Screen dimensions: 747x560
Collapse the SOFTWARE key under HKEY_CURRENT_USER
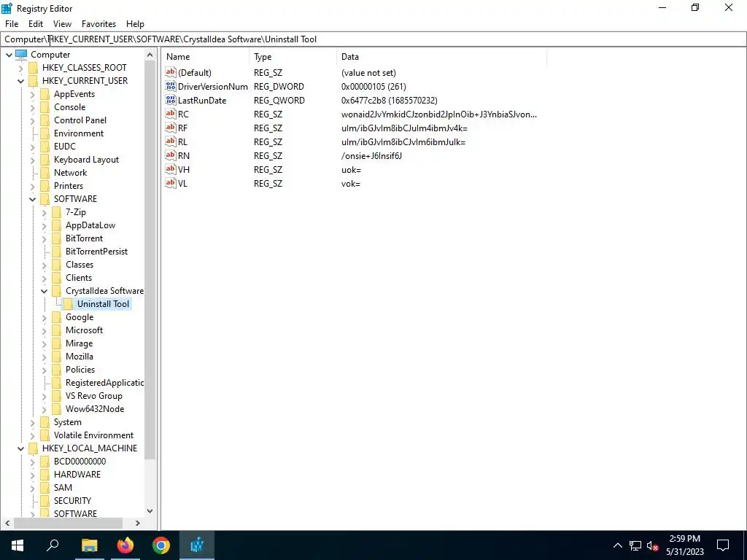pyautogui.click(x=32, y=199)
